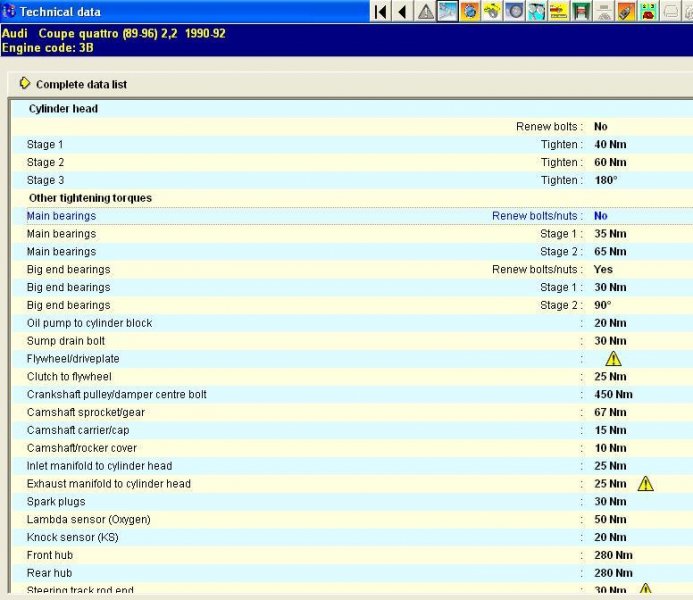693x600 pixels.
Task: Select the Cylinder head section header
Action: 63,109
